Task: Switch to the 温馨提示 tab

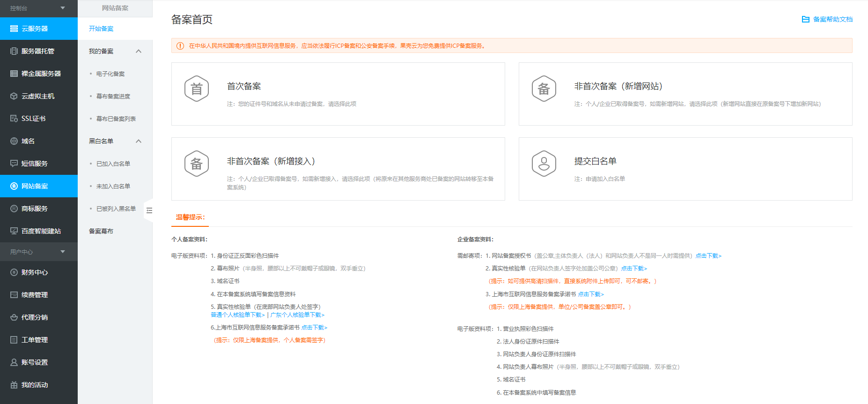Action: click(190, 217)
